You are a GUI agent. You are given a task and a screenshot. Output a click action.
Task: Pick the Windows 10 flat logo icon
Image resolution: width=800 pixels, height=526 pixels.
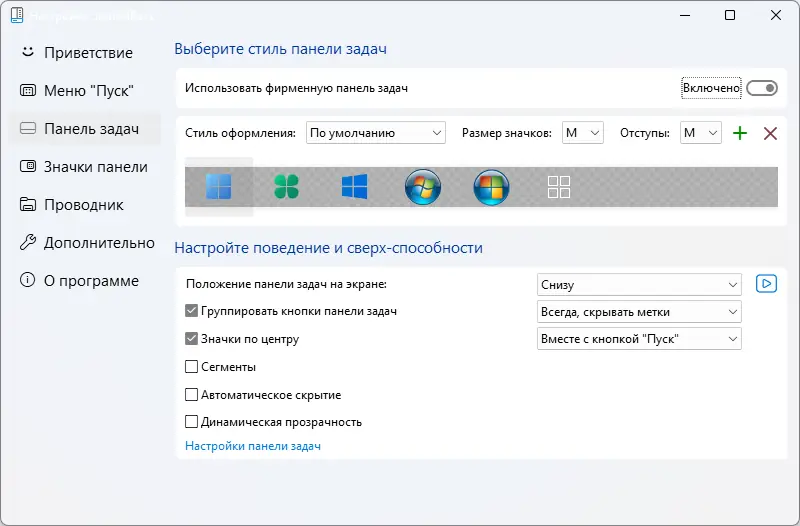pyautogui.click(x=355, y=186)
